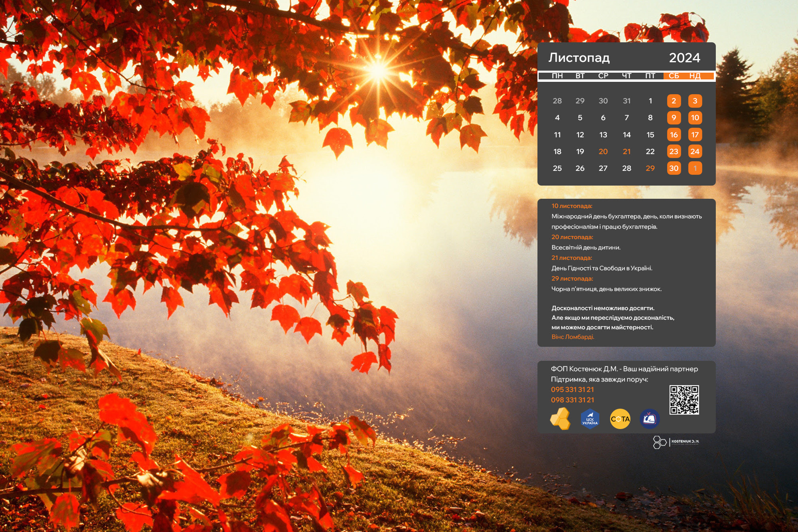Click the '29 листопада:' event heading
798x532 pixels.
(572, 279)
